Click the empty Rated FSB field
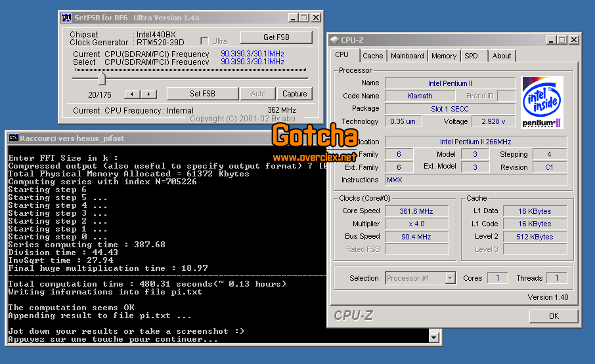The image size is (595, 364). (416, 249)
